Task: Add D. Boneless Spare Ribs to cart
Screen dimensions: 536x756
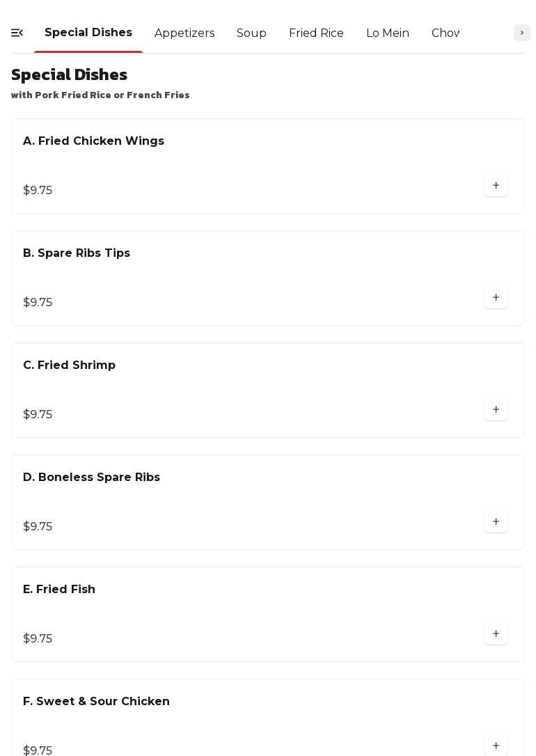Action: pyautogui.click(x=496, y=522)
